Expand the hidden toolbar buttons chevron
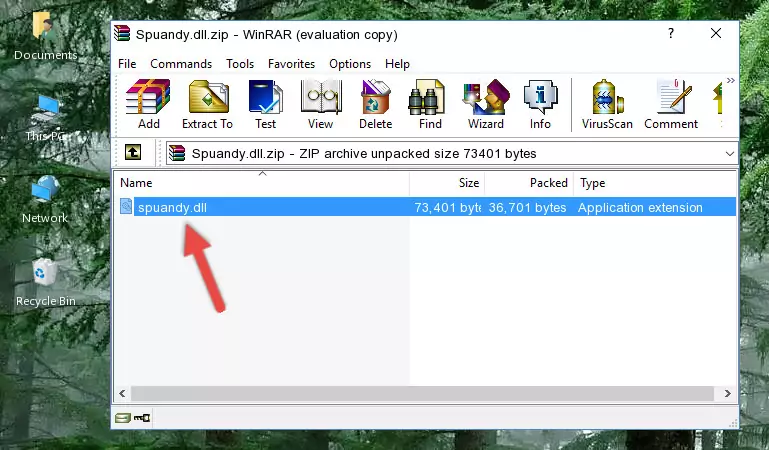The width and height of the screenshot is (769, 450). (731, 81)
